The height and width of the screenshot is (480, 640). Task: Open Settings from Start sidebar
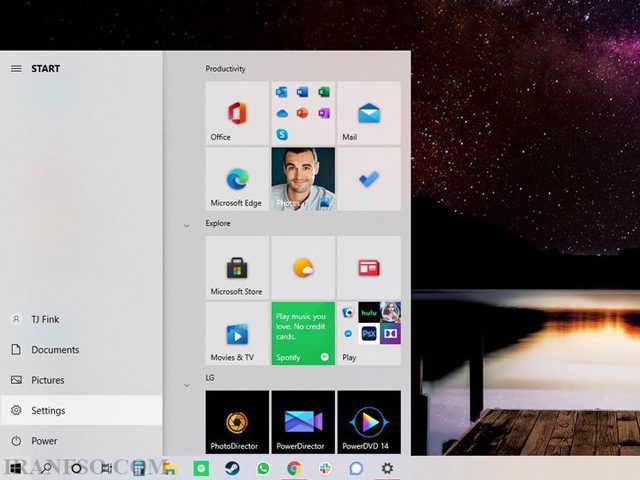point(81,410)
